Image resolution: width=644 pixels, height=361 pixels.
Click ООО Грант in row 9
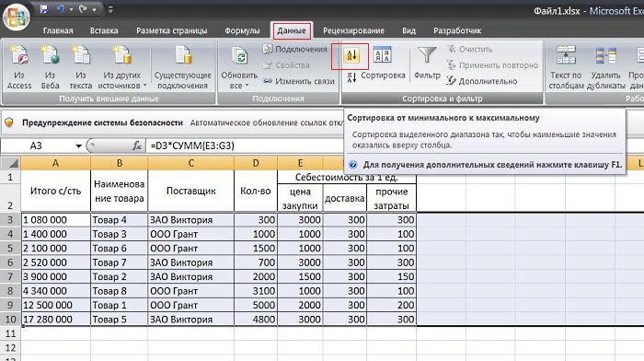(191, 305)
